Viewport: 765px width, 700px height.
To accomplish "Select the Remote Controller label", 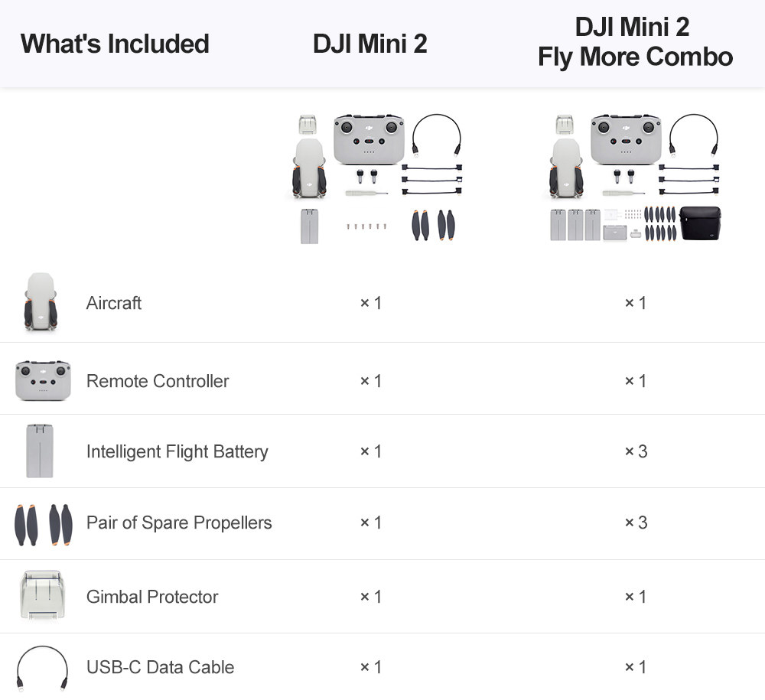I will (x=158, y=381).
